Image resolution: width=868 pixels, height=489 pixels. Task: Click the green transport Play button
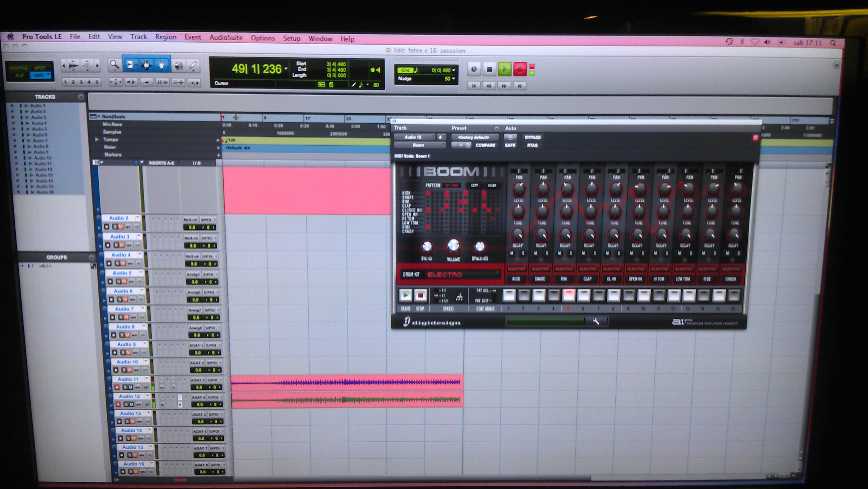(x=504, y=69)
